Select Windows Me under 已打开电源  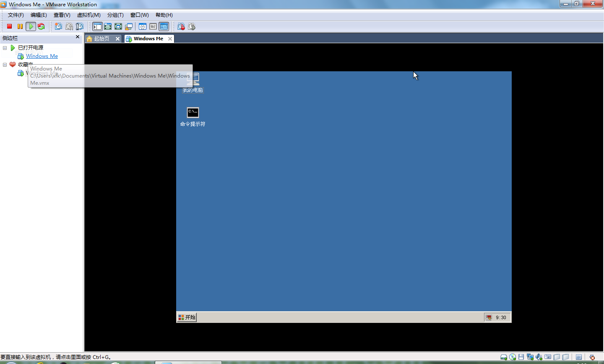42,56
